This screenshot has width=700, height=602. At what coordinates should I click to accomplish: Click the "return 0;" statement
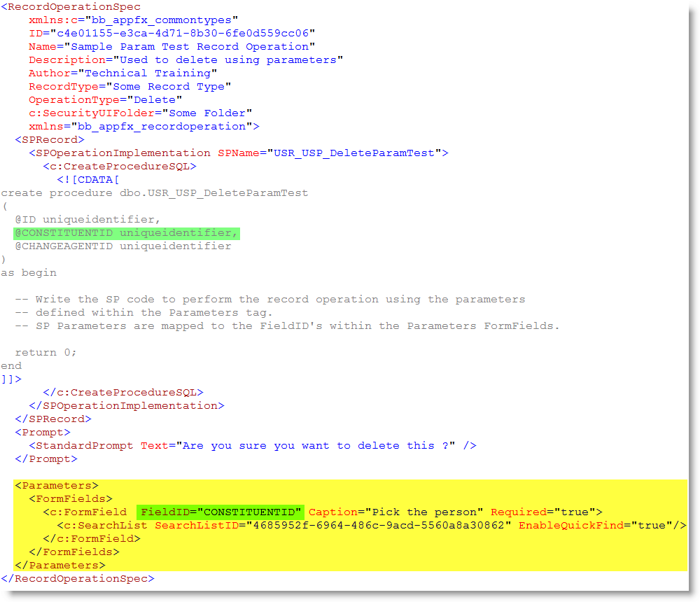[x=45, y=352]
